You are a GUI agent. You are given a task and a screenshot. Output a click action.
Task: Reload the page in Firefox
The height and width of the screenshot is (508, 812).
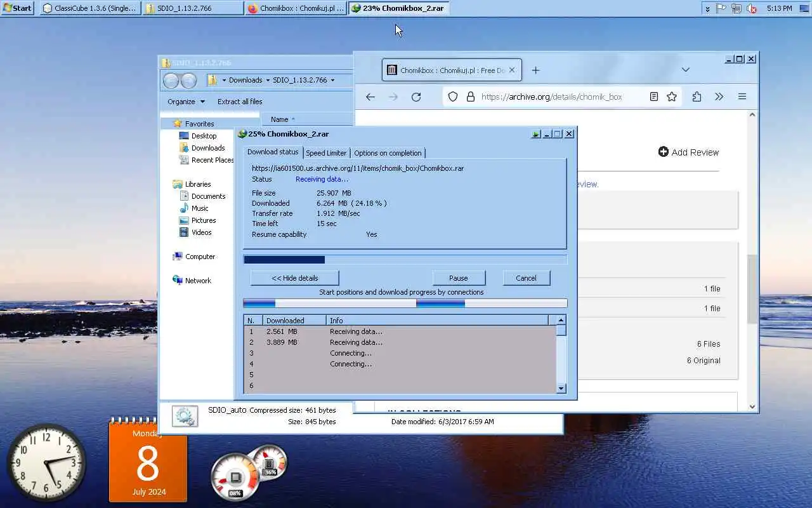click(x=416, y=97)
